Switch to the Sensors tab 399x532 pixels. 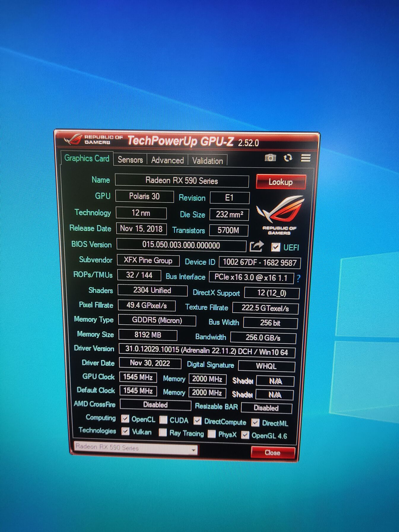pos(130,160)
